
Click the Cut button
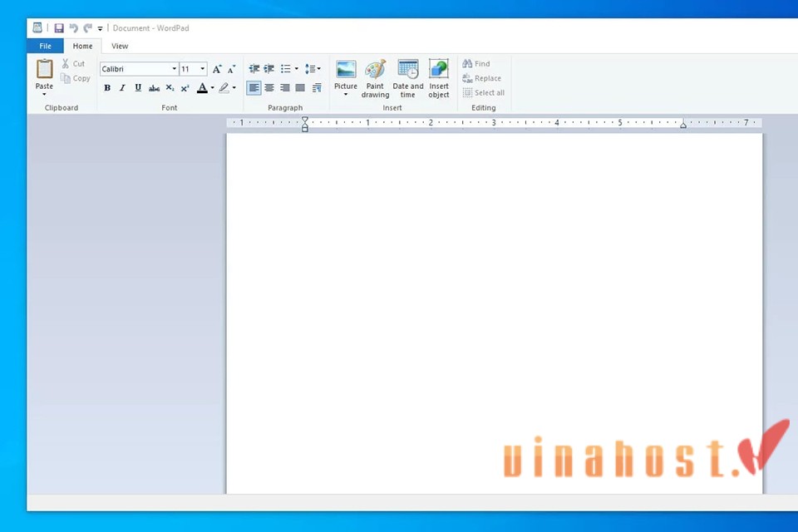click(x=74, y=64)
